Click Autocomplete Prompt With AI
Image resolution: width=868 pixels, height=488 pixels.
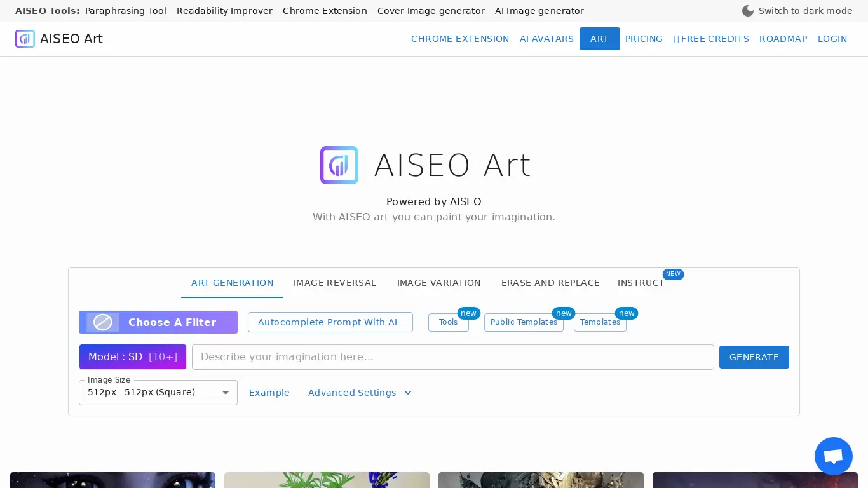[x=330, y=322]
